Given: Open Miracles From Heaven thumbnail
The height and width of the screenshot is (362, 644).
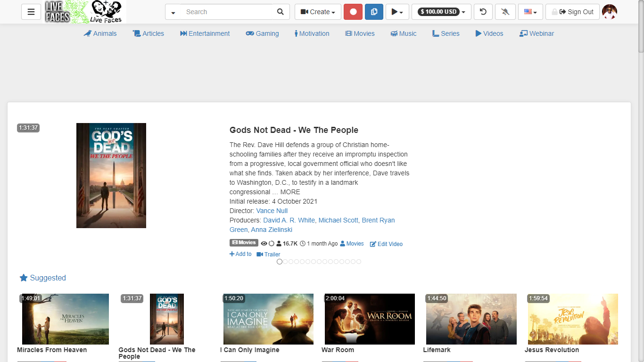Looking at the screenshot, I should [66, 319].
